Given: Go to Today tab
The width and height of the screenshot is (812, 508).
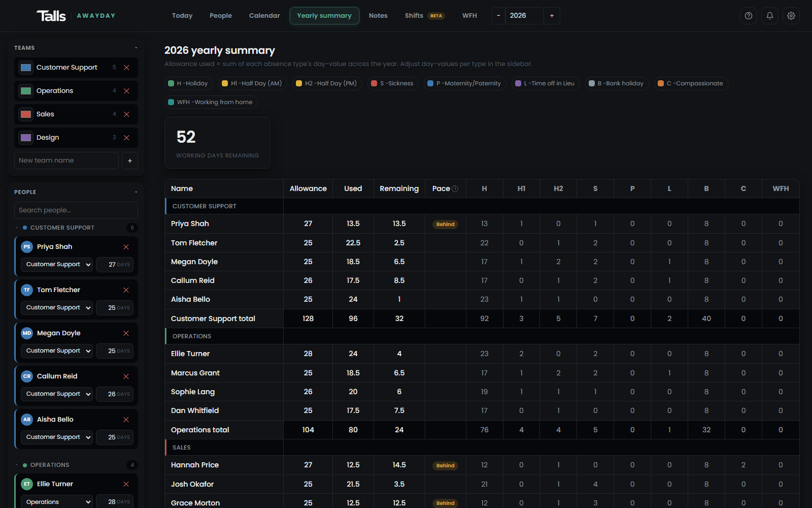Looking at the screenshot, I should [x=182, y=16].
